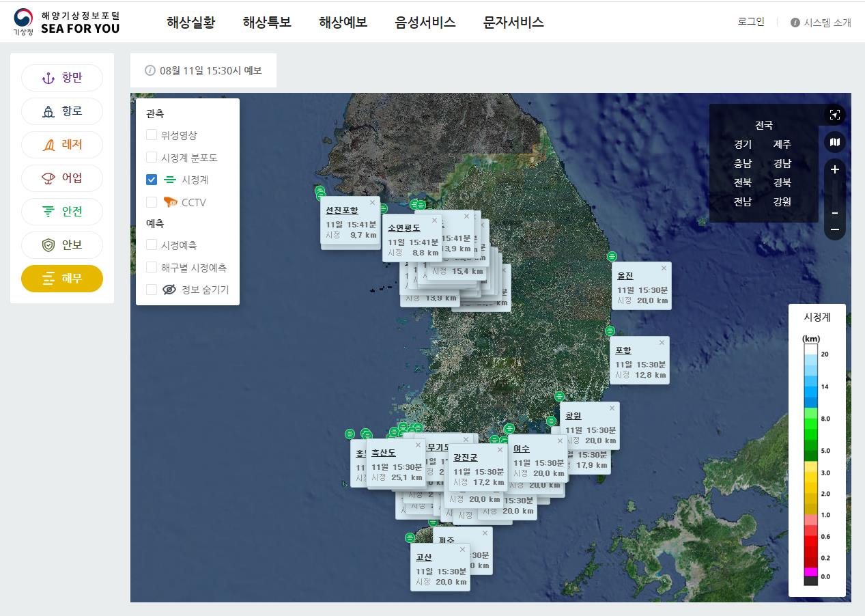Viewport: 865px width, 616px height.
Task: Close the 울진 popup
Action: pos(664,268)
